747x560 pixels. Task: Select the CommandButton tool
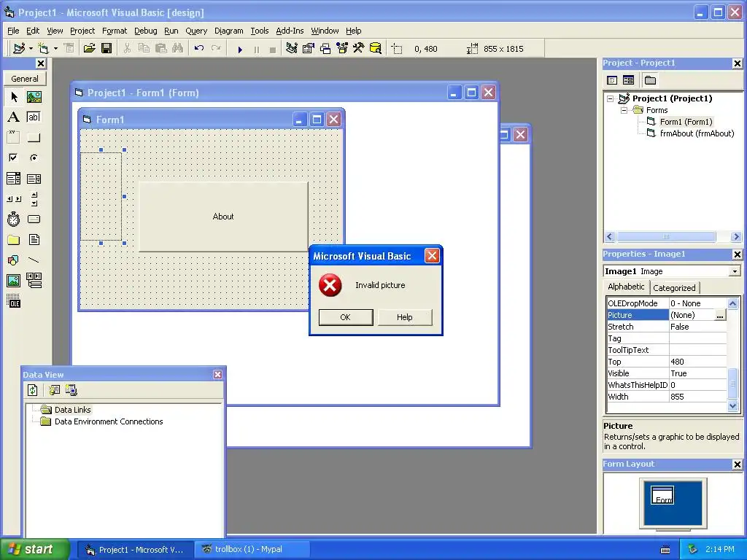pyautogui.click(x=34, y=138)
